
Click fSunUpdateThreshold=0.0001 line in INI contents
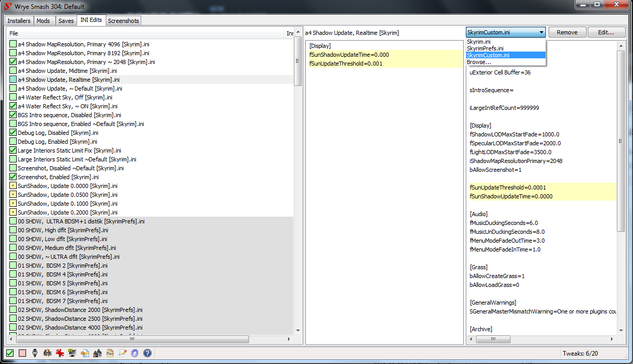pyautogui.click(x=542, y=187)
